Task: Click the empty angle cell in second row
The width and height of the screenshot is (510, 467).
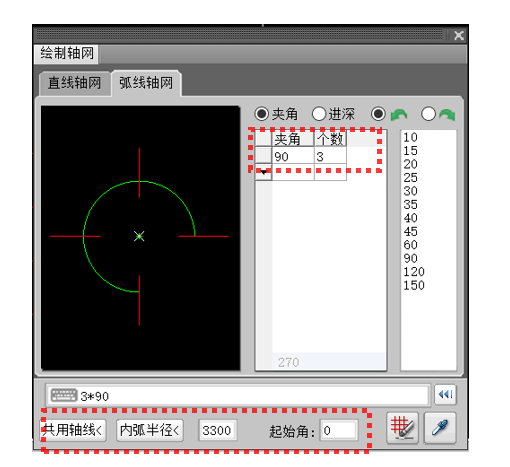Action: (293, 172)
